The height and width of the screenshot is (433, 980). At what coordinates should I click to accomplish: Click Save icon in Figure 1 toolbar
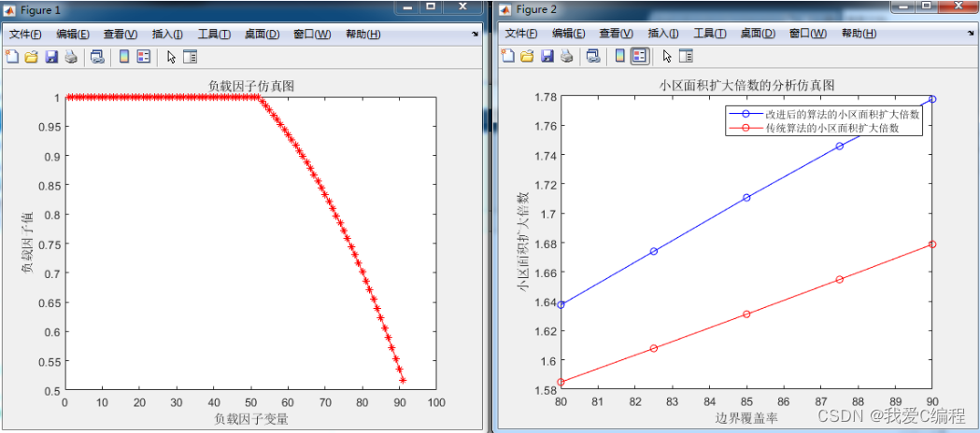pos(51,57)
